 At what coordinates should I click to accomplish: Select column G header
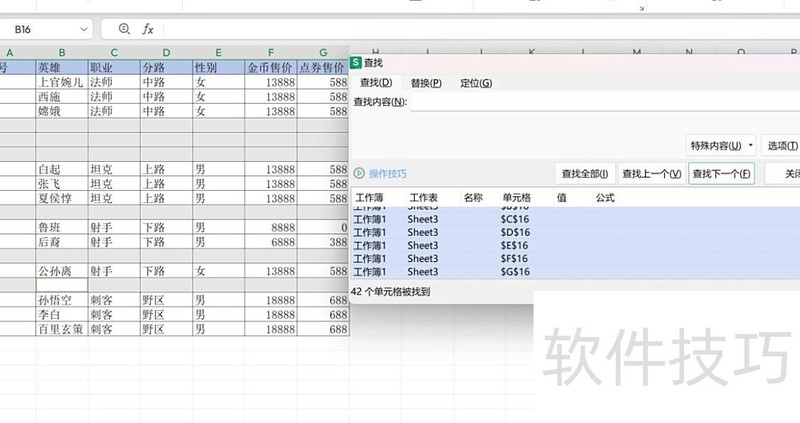[x=323, y=53]
